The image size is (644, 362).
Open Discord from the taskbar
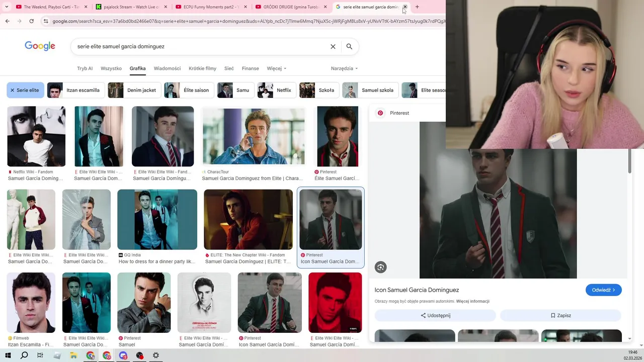[x=123, y=355]
